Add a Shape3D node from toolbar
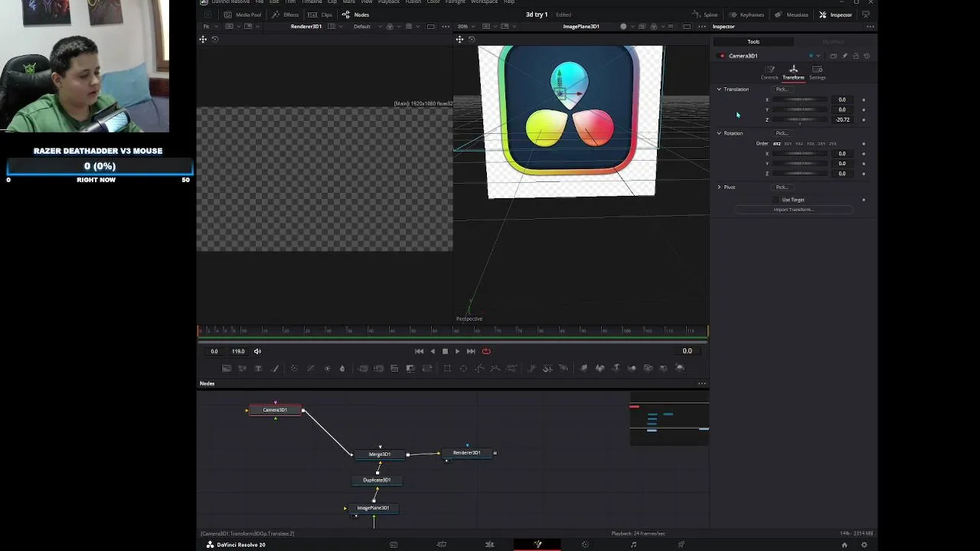The image size is (980, 551). [x=600, y=368]
